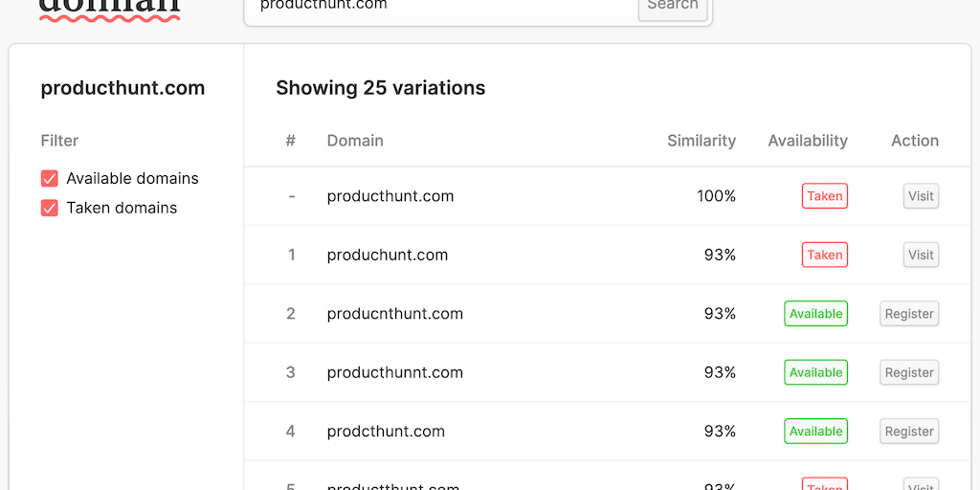980x490 pixels.
Task: Click the domain logo at top left
Action: pos(109,8)
